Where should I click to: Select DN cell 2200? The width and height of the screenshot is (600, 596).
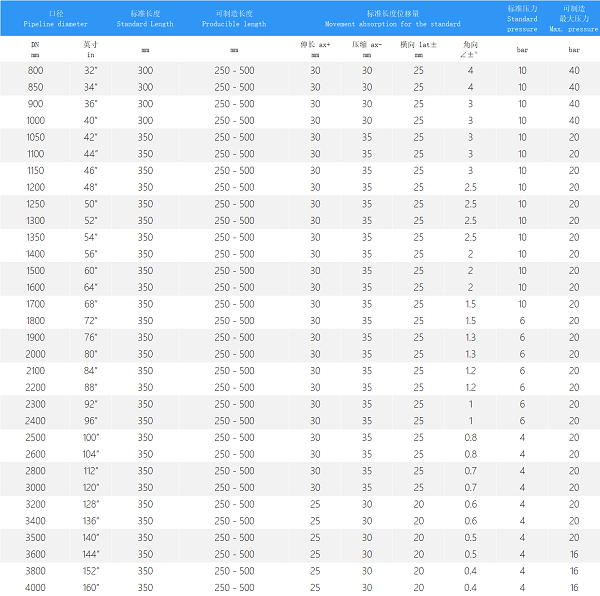pos(35,388)
